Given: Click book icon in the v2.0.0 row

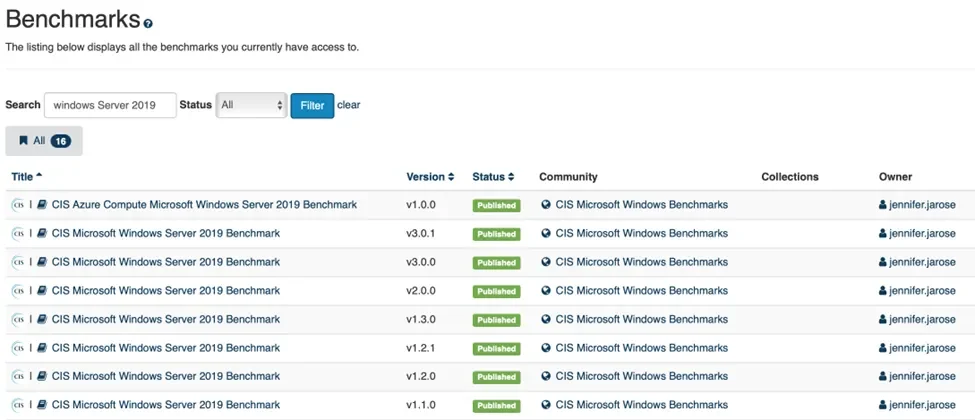Looking at the screenshot, I should pyautogui.click(x=42, y=291).
